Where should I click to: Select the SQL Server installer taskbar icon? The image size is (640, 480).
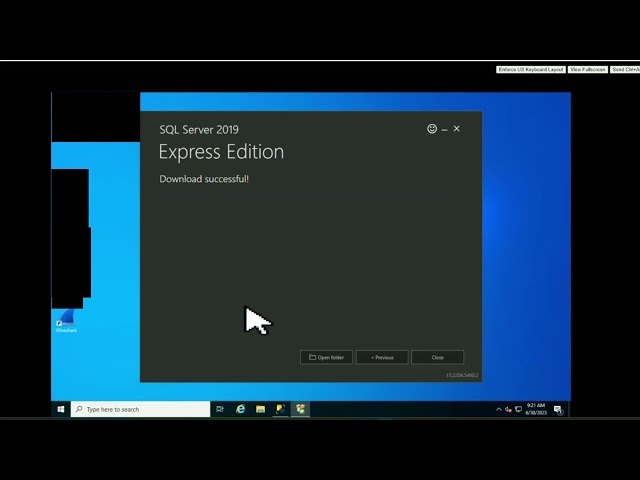coord(300,409)
